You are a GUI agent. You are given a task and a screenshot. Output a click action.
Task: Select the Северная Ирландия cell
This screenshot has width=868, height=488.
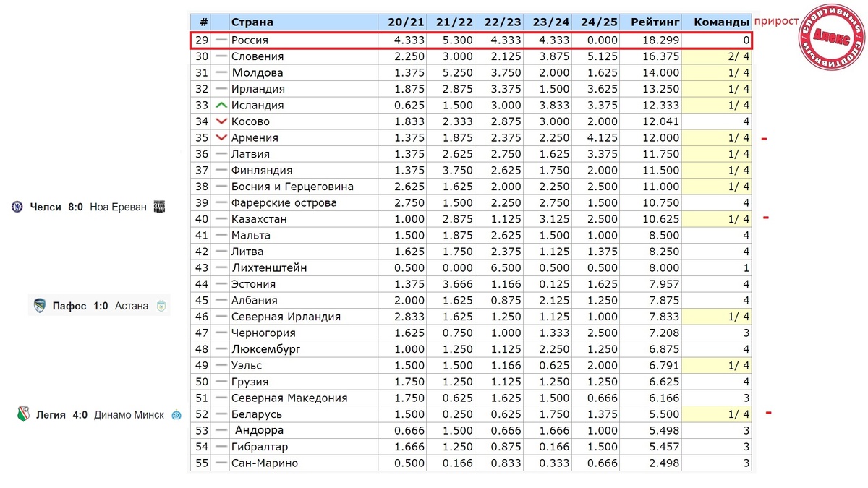pos(304,317)
